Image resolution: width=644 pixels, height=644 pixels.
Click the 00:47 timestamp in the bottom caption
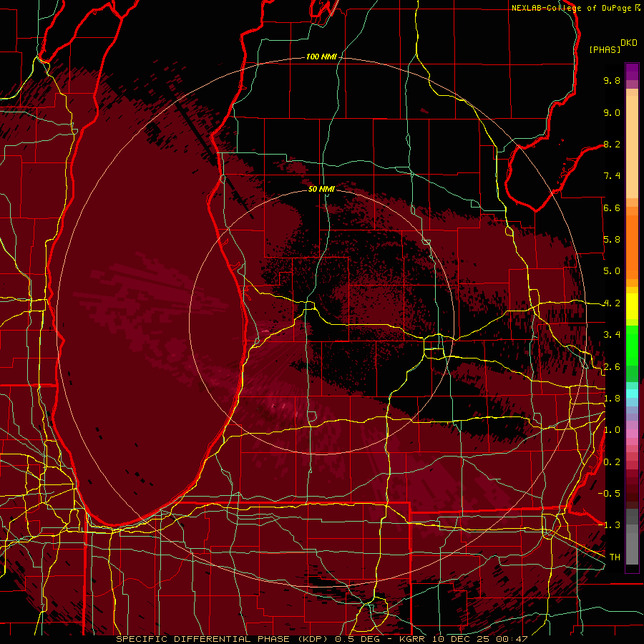512,639
